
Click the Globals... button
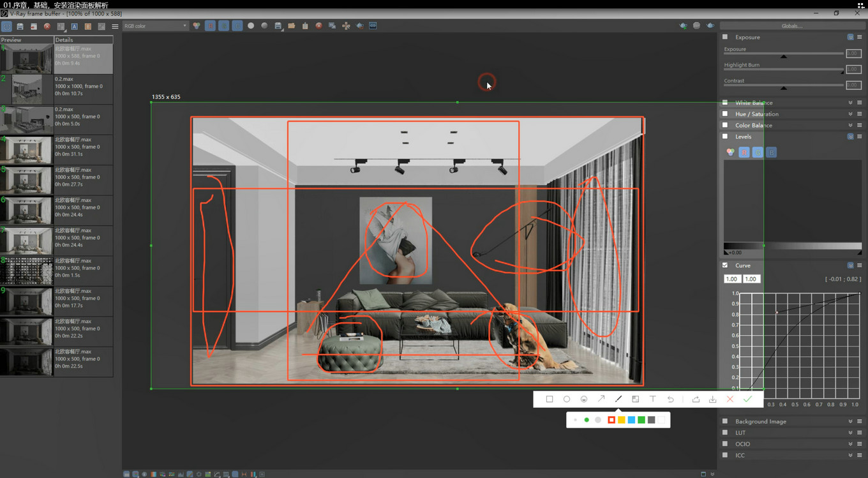[x=791, y=26]
